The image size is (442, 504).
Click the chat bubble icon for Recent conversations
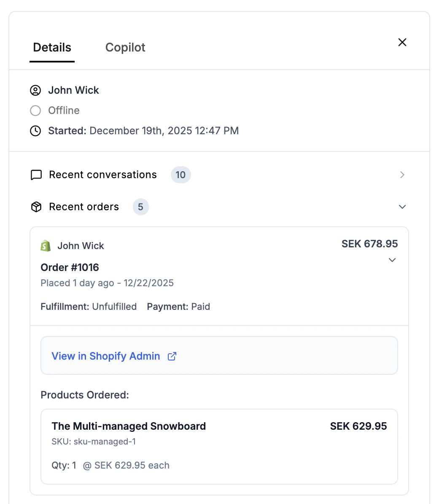pos(36,174)
